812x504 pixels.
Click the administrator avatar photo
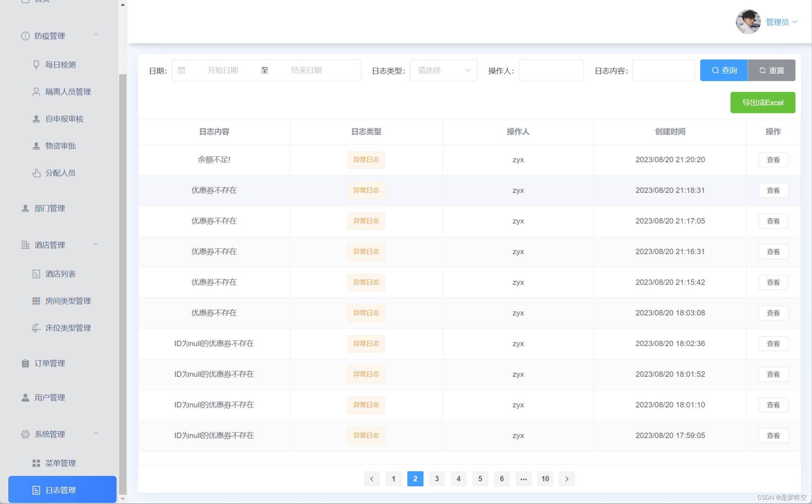point(748,22)
